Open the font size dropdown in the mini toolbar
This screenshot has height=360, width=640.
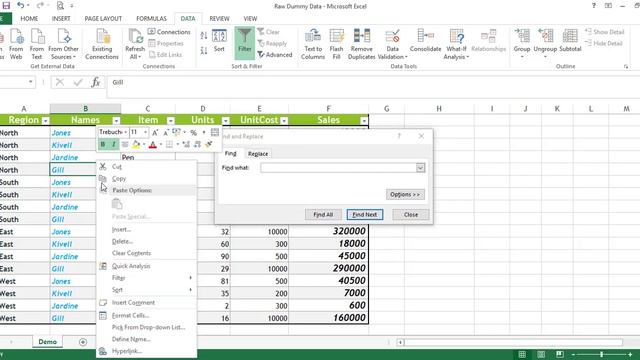click(145, 132)
